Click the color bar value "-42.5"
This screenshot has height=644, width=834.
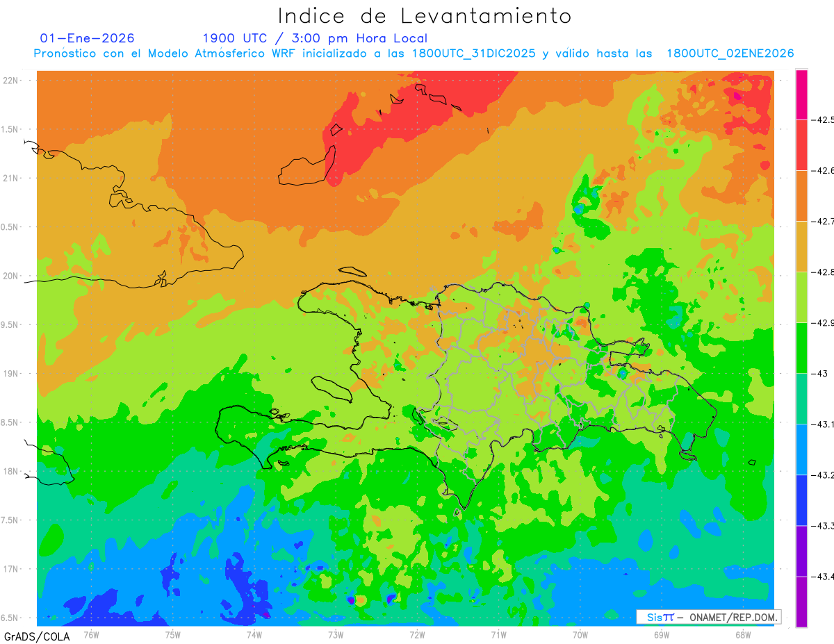(x=824, y=119)
